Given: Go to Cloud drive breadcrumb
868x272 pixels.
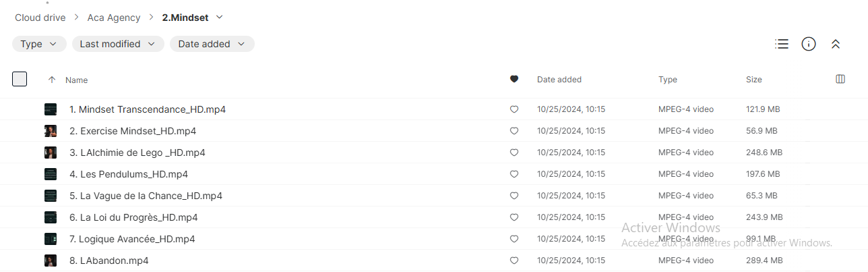Looking at the screenshot, I should [x=40, y=18].
